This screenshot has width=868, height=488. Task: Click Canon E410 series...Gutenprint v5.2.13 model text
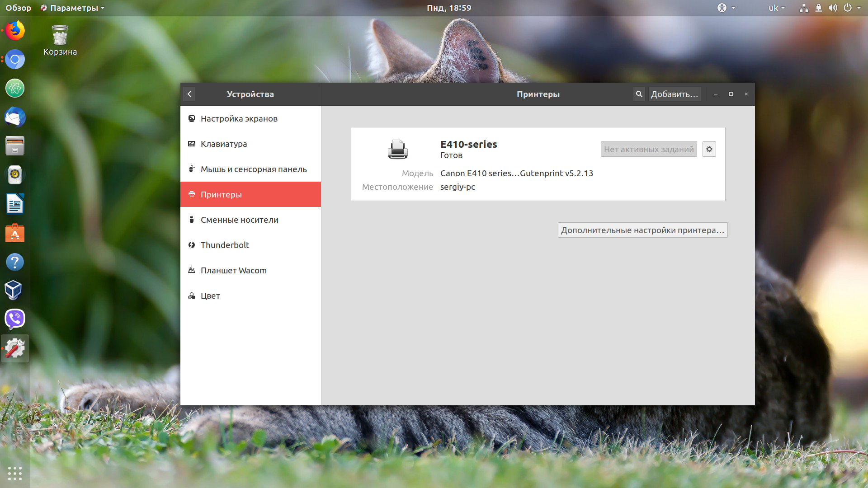(x=516, y=174)
